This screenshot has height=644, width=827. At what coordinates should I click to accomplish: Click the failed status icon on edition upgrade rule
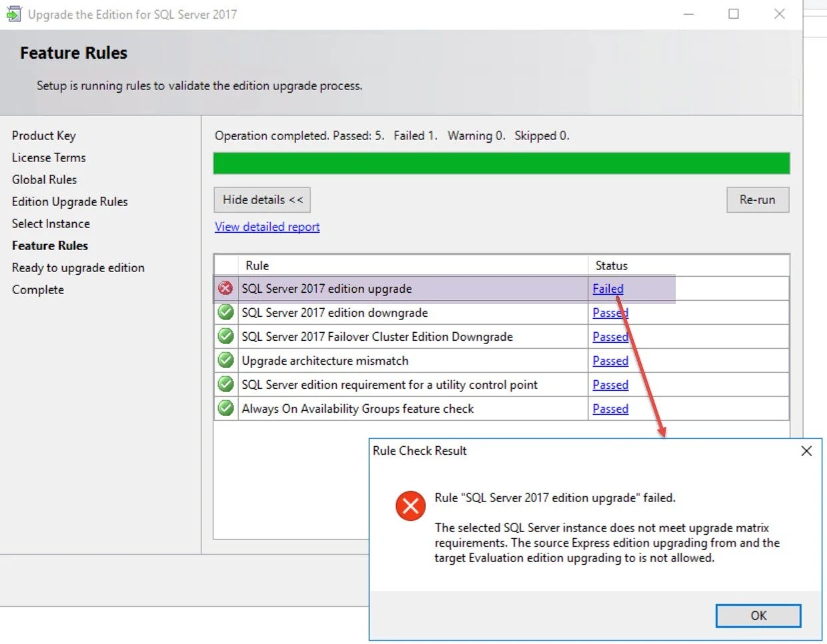pos(225,289)
